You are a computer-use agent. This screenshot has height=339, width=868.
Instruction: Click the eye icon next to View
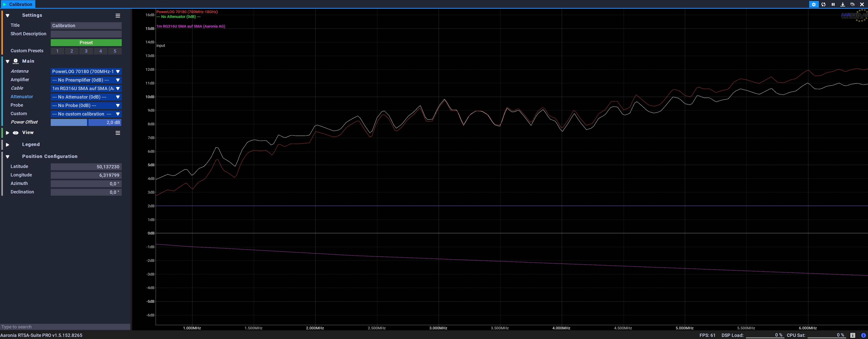pos(15,133)
